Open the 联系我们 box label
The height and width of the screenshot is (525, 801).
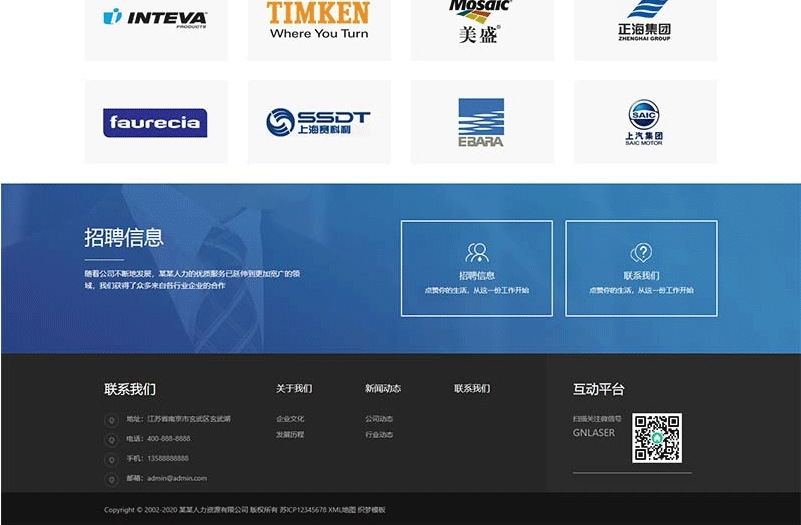coord(641,276)
